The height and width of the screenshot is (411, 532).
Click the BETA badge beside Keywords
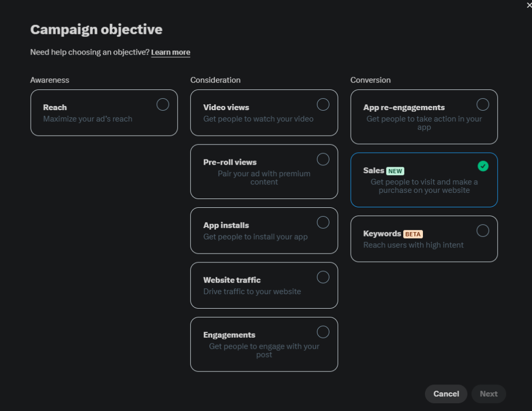click(x=413, y=234)
